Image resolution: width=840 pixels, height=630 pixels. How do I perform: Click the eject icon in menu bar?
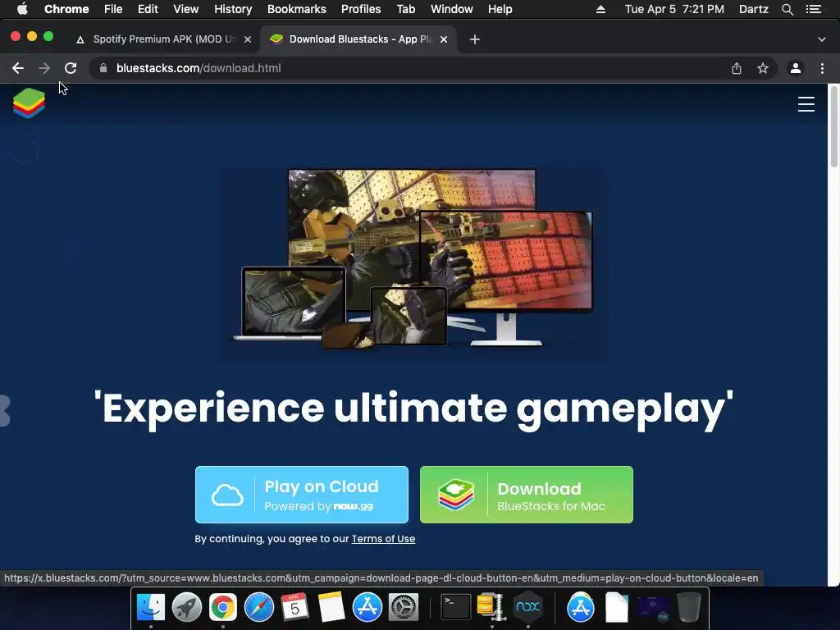click(600, 9)
